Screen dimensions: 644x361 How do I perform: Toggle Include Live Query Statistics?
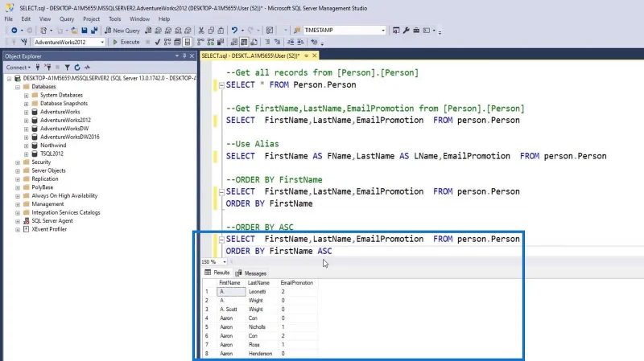coord(211,42)
